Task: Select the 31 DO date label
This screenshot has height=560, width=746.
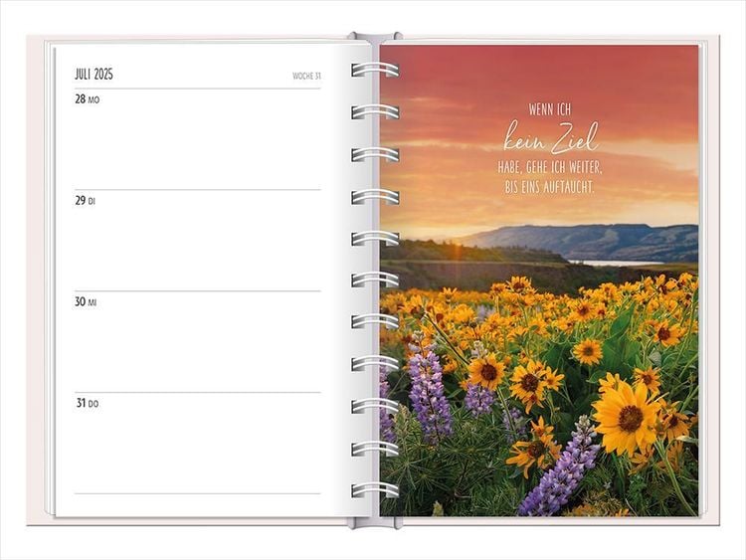Action: (x=88, y=404)
